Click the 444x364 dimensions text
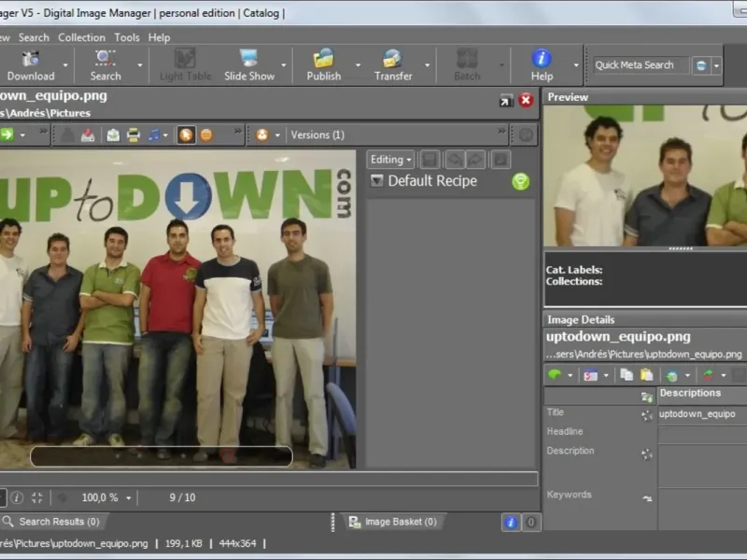 click(x=237, y=543)
